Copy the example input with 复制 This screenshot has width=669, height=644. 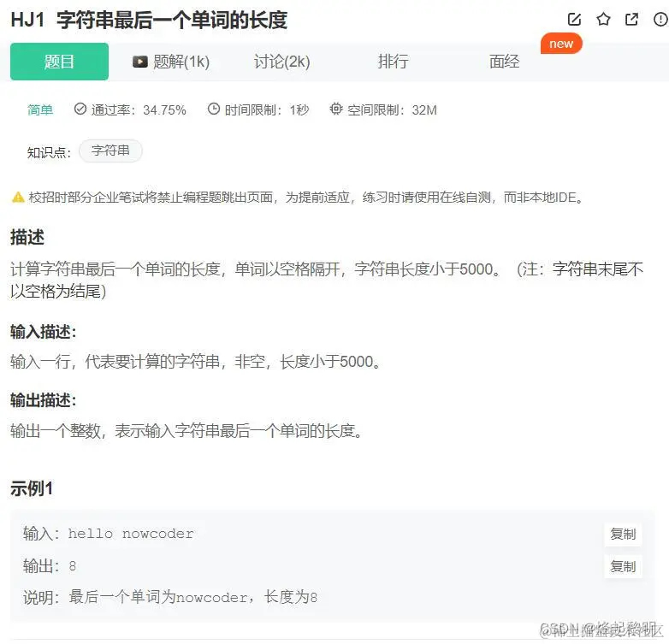(x=623, y=534)
